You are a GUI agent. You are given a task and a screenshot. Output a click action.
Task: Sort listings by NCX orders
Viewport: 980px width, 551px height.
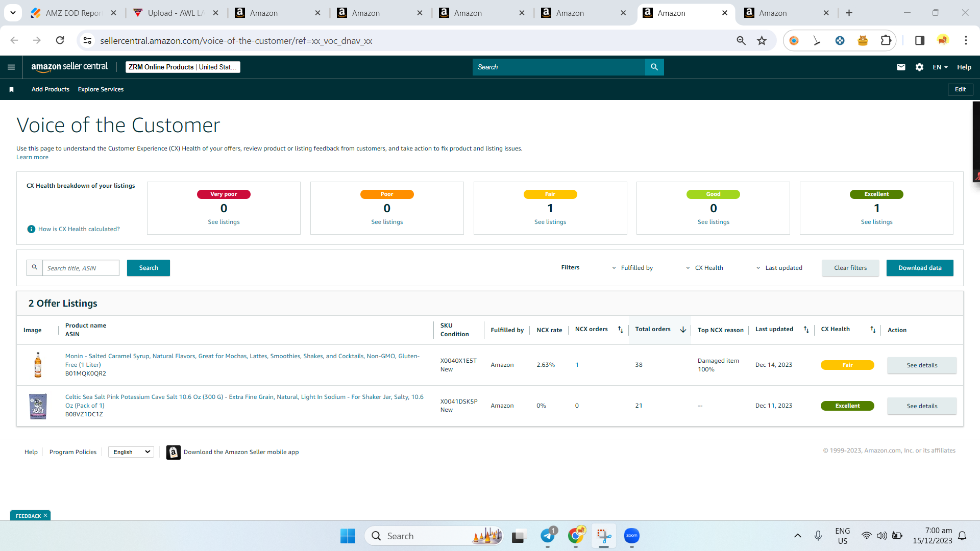pyautogui.click(x=621, y=330)
